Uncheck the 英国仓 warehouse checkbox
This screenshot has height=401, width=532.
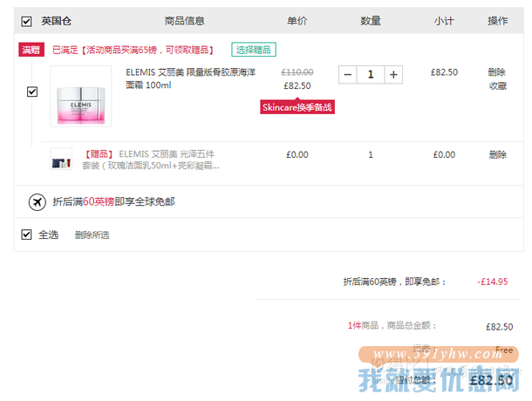pos(26,22)
